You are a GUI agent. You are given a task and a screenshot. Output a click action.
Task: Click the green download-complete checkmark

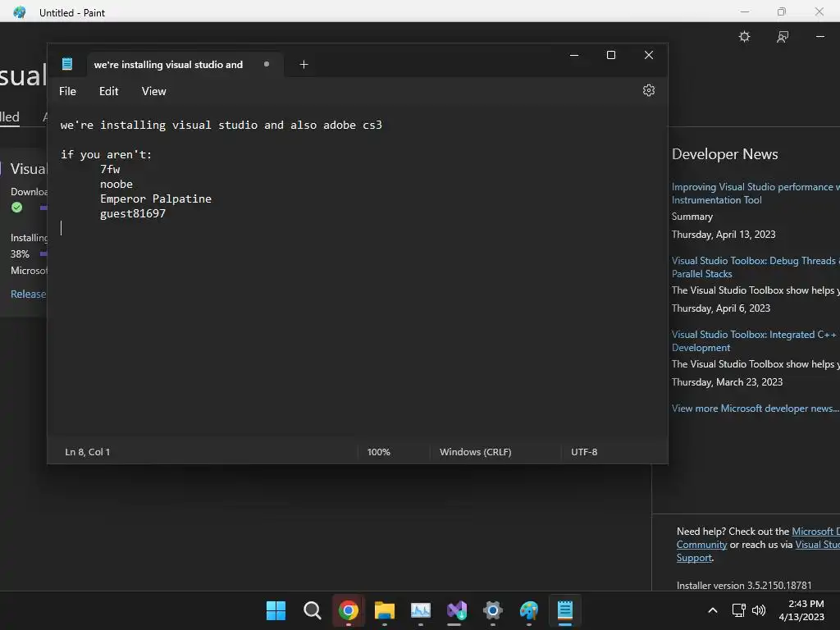[16, 208]
